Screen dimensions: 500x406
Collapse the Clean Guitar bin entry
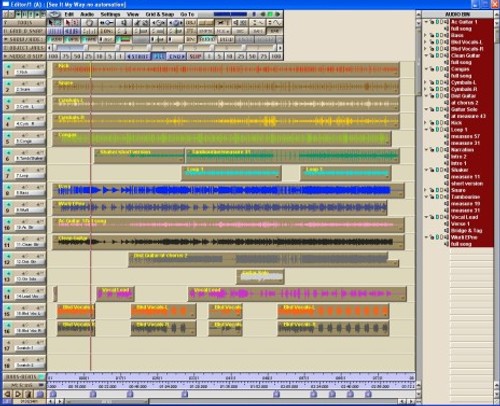coord(426,56)
